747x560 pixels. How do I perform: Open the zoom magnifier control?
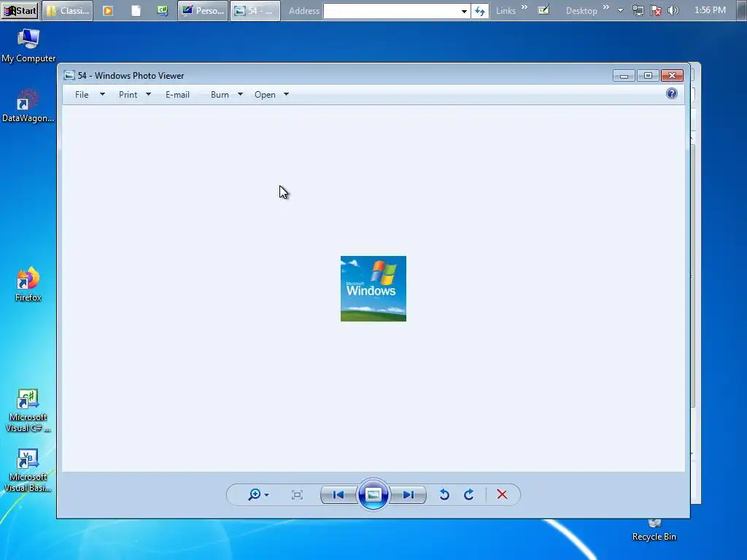255,495
